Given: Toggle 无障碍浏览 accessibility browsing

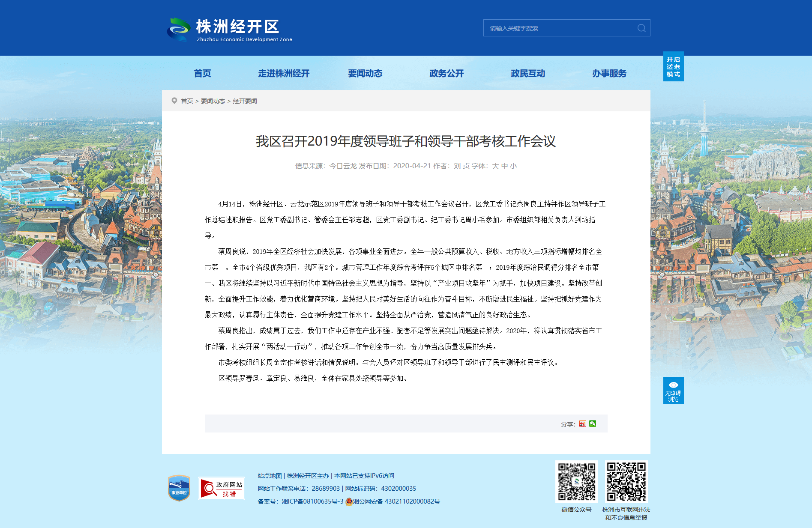Looking at the screenshot, I should click(673, 391).
